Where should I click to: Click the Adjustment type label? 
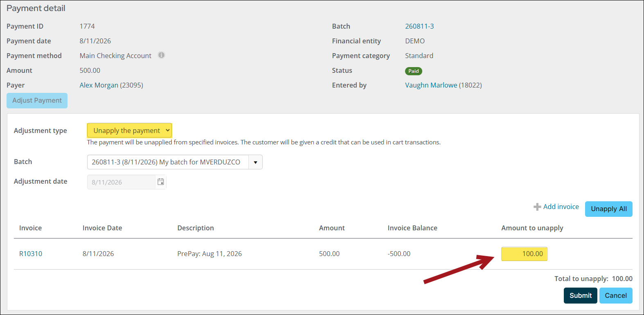pos(41,130)
